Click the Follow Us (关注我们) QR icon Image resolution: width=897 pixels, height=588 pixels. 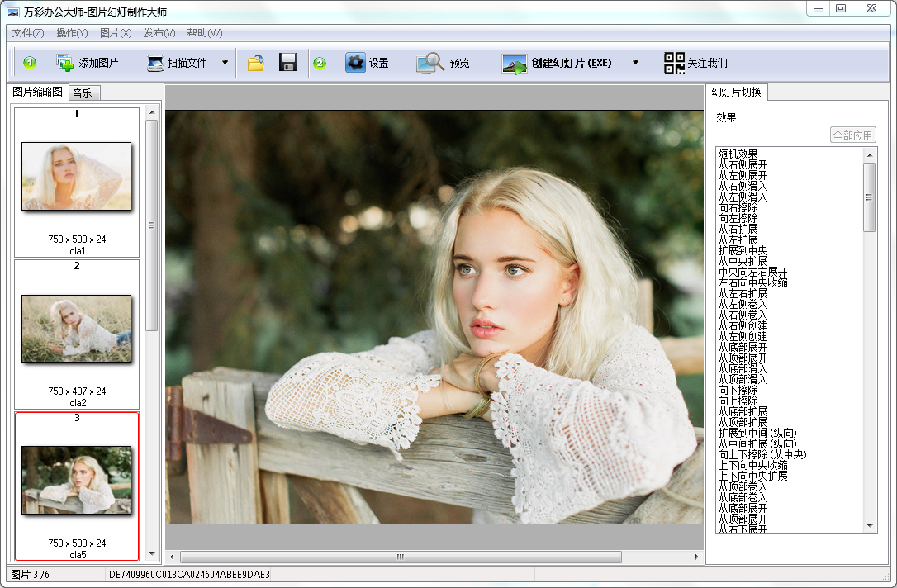pyautogui.click(x=674, y=63)
